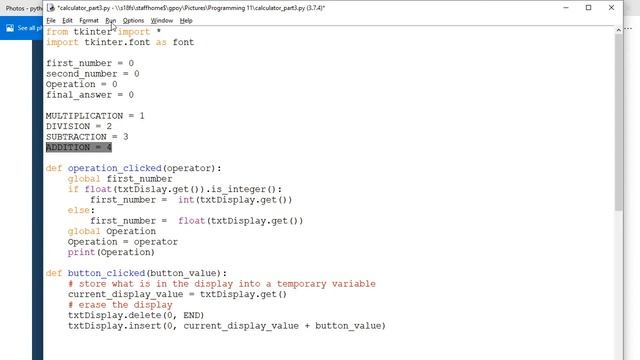Click the line 'second_number = 0'
Screen dimensions: 640x360
(93, 74)
